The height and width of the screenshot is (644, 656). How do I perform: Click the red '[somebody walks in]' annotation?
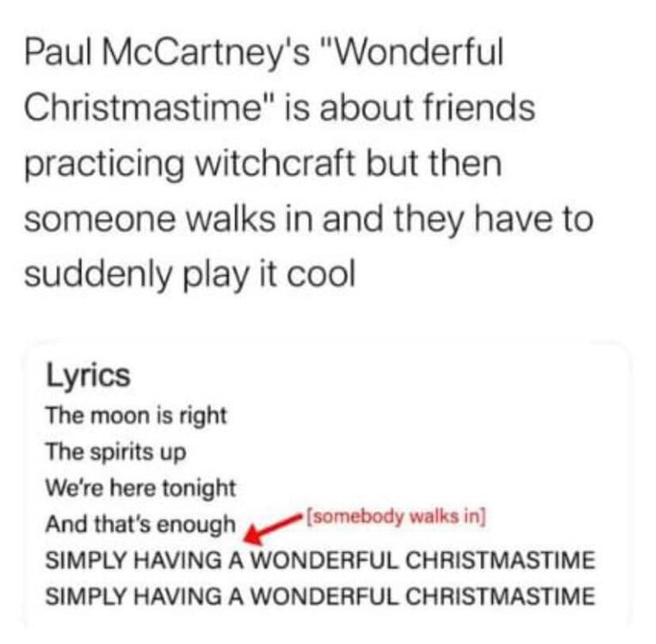point(397,517)
